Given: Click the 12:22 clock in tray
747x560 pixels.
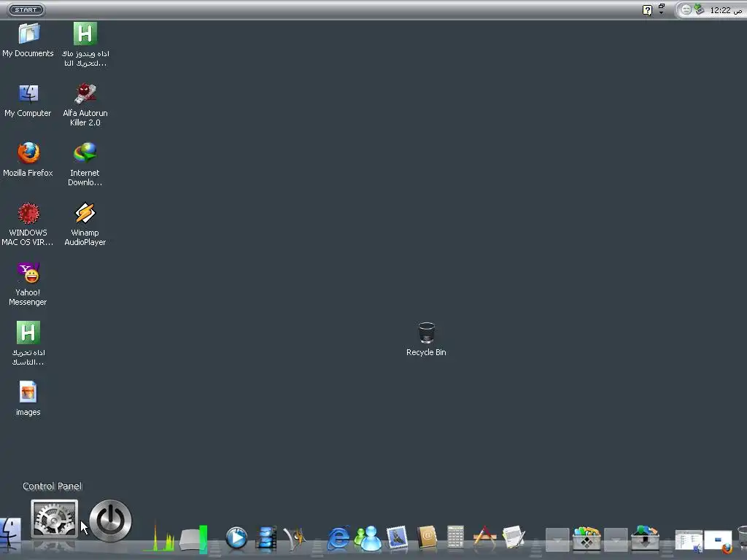Looking at the screenshot, I should (x=727, y=10).
